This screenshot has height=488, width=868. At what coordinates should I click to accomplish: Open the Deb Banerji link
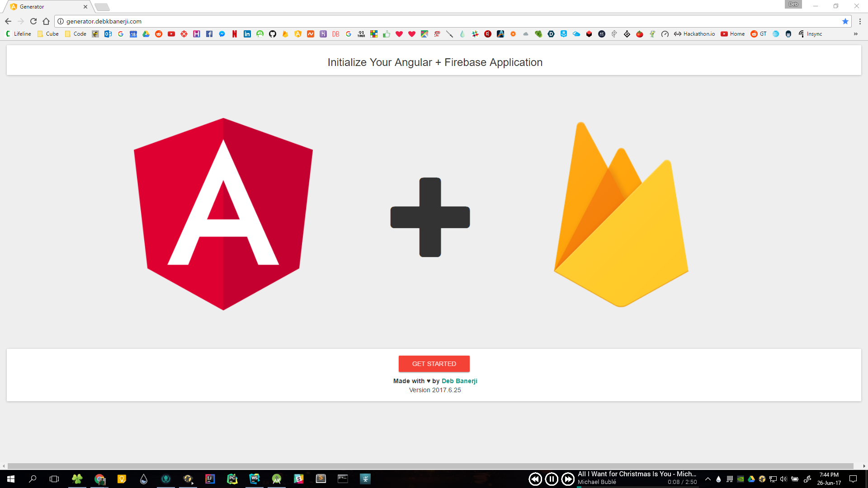coord(459,381)
